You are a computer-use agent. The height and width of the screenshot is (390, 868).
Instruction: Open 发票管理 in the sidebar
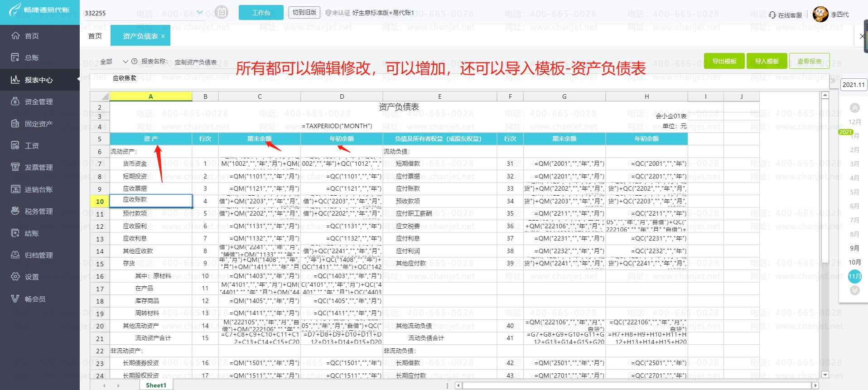coord(39,168)
